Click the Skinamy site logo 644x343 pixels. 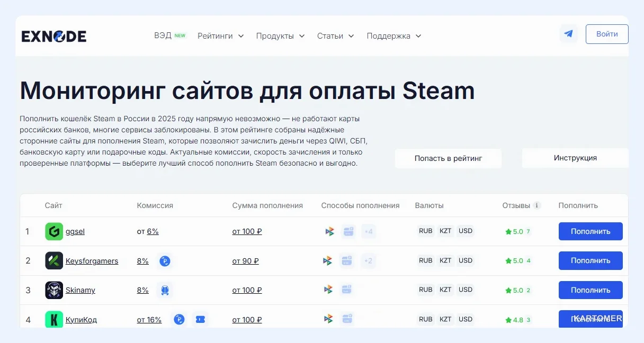[54, 290]
